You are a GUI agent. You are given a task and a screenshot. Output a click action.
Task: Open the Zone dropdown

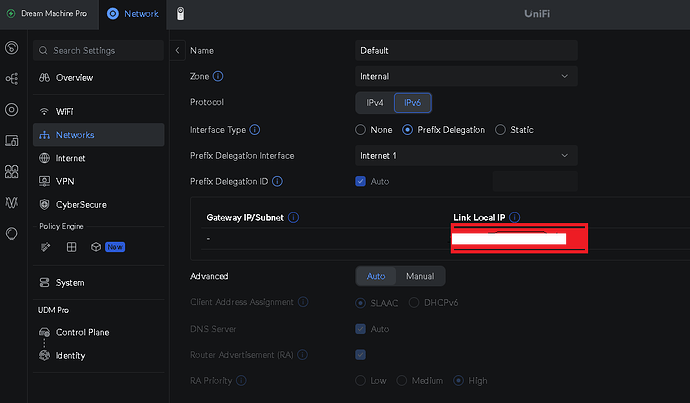pos(466,76)
